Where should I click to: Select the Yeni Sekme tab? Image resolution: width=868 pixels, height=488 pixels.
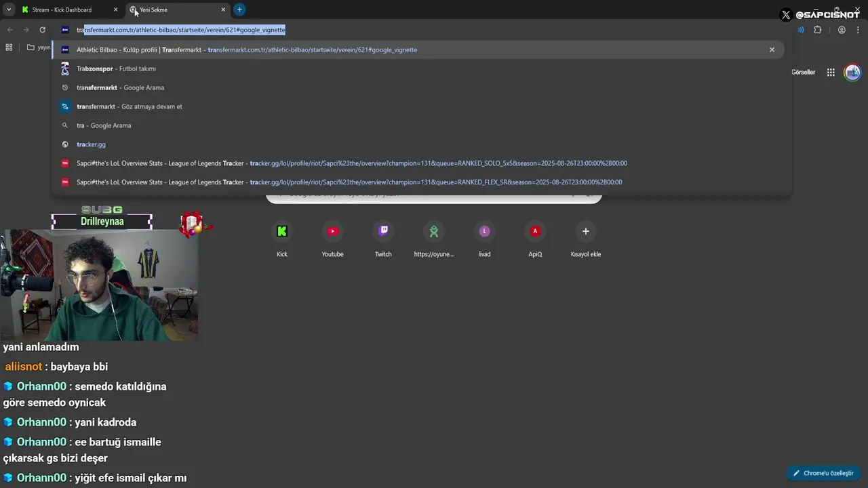179,9
